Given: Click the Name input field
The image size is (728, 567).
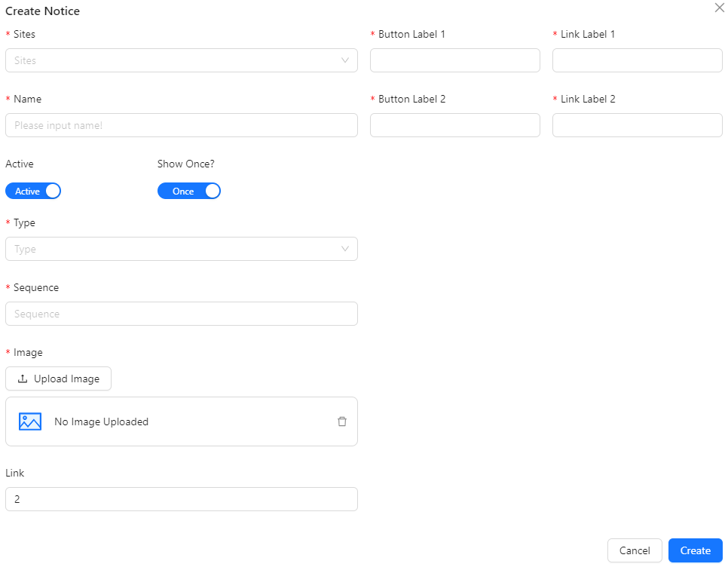Looking at the screenshot, I should tap(181, 125).
